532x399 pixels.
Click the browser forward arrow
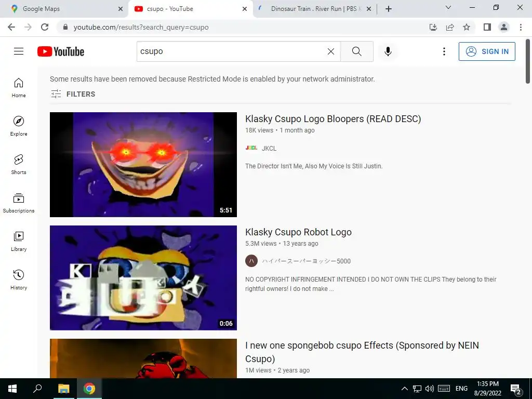28,27
